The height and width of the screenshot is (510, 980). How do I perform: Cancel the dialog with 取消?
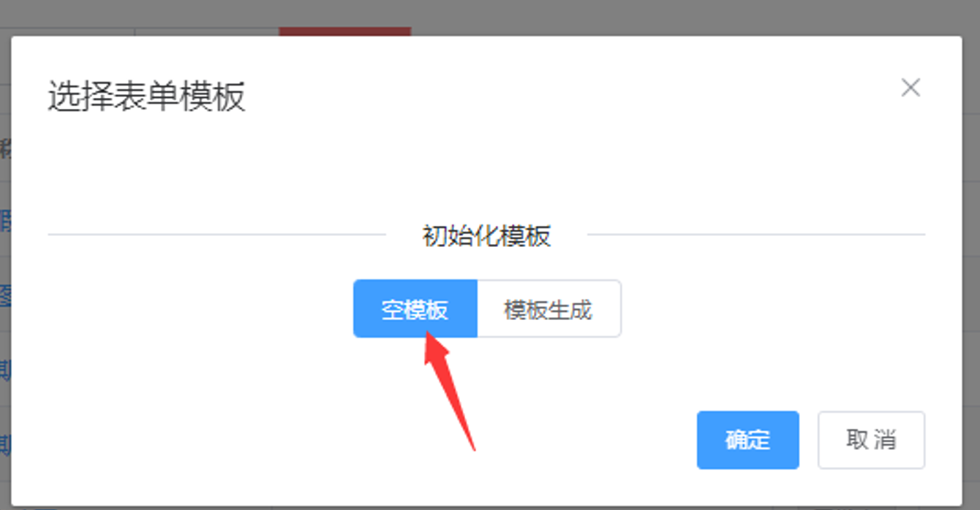(871, 440)
